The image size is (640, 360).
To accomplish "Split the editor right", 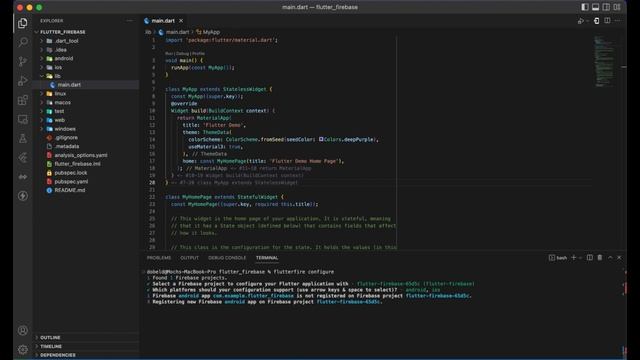I will pos(607,20).
